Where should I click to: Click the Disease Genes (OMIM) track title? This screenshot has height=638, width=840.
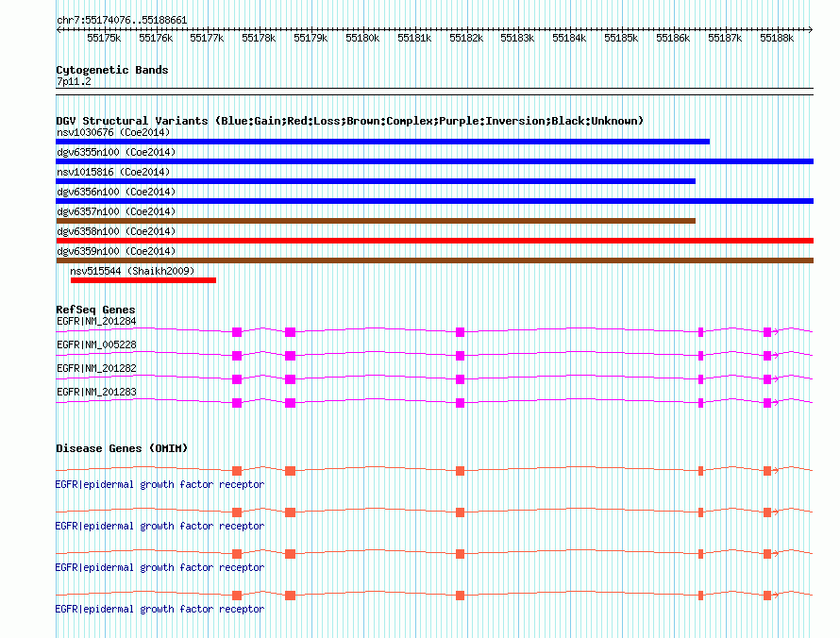122,448
